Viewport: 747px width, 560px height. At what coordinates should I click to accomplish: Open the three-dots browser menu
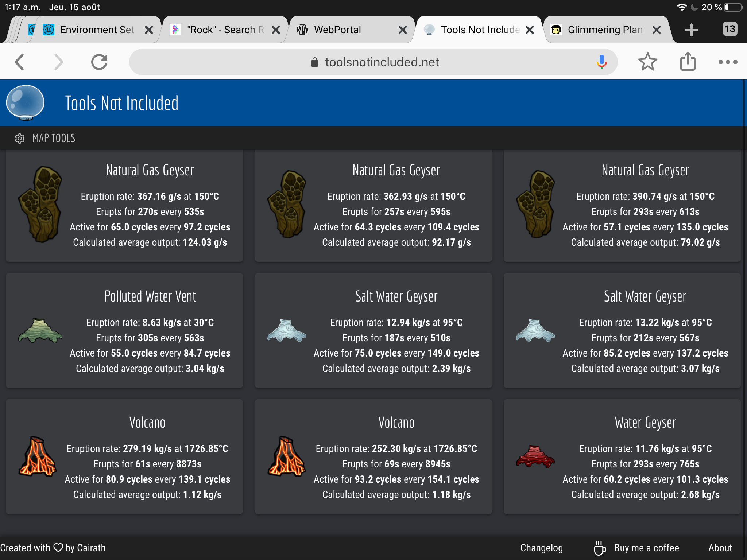point(728,62)
